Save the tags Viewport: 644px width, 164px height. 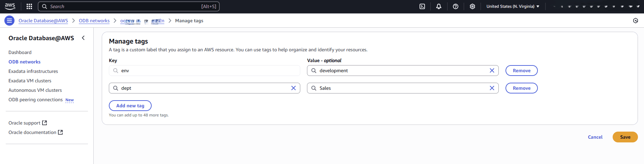click(x=625, y=137)
